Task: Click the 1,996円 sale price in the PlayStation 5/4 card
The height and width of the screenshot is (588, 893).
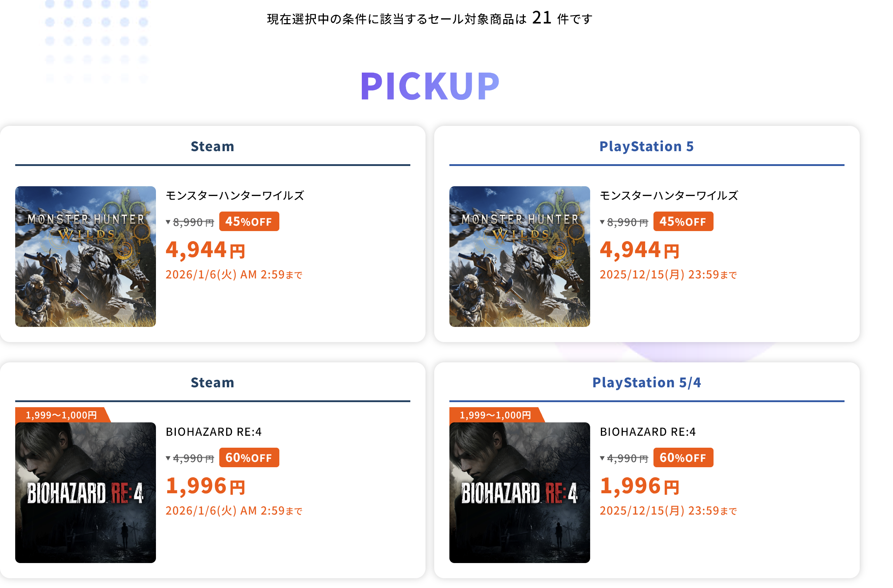Action: (x=639, y=486)
